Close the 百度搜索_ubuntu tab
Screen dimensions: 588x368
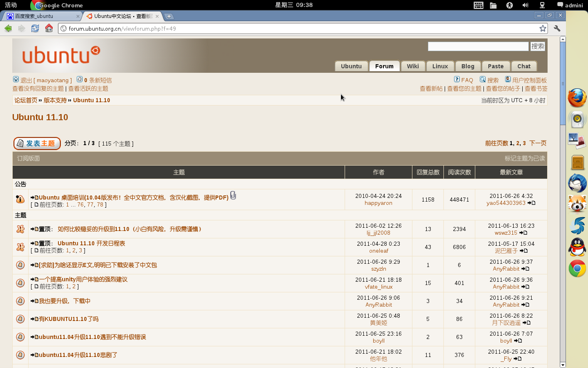(x=78, y=16)
